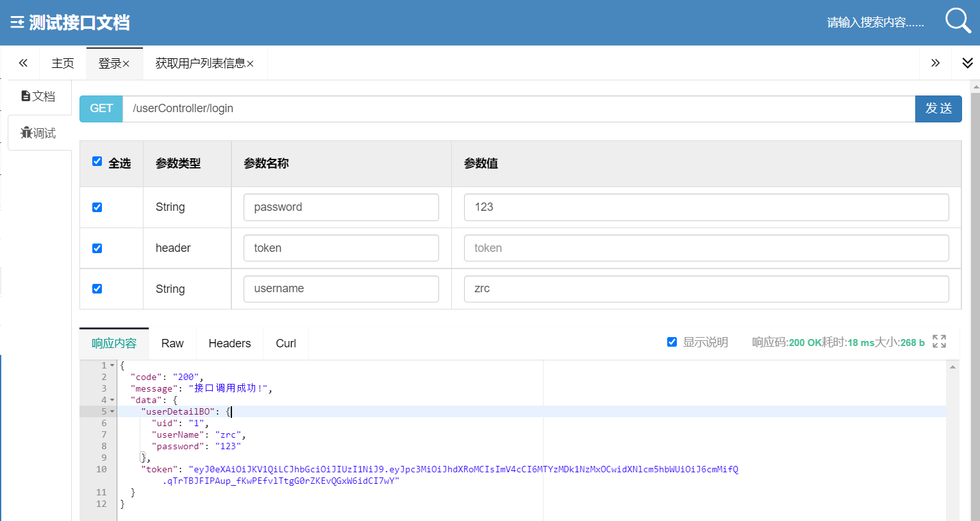Click the empty token value field
Image resolution: width=980 pixels, height=521 pixels.
(706, 248)
